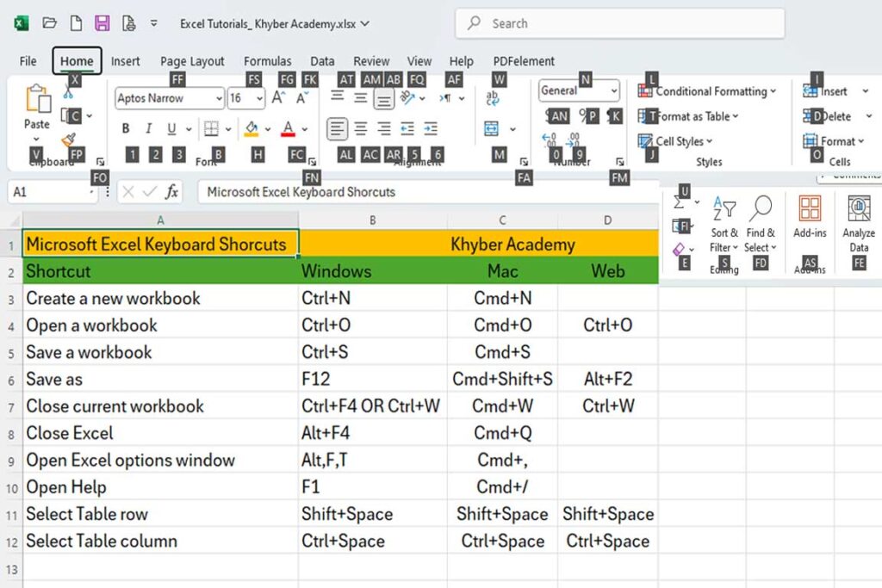
Task: Click the New blank document icon
Action: coord(76,23)
